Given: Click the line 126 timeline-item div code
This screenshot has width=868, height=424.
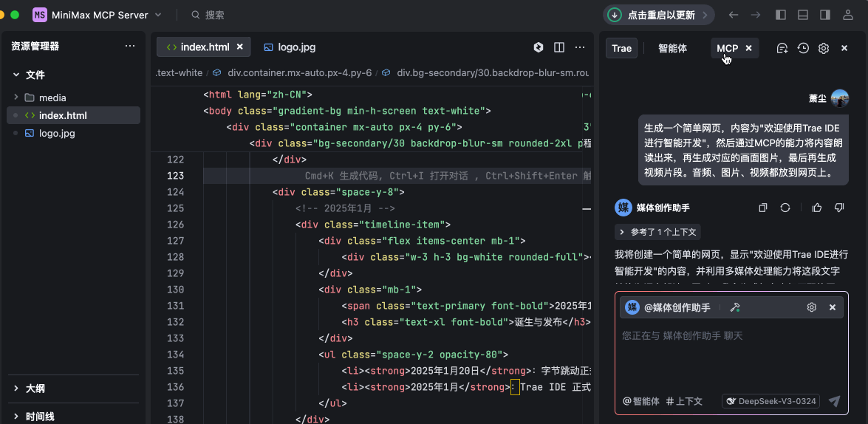Looking at the screenshot, I should coord(373,225).
